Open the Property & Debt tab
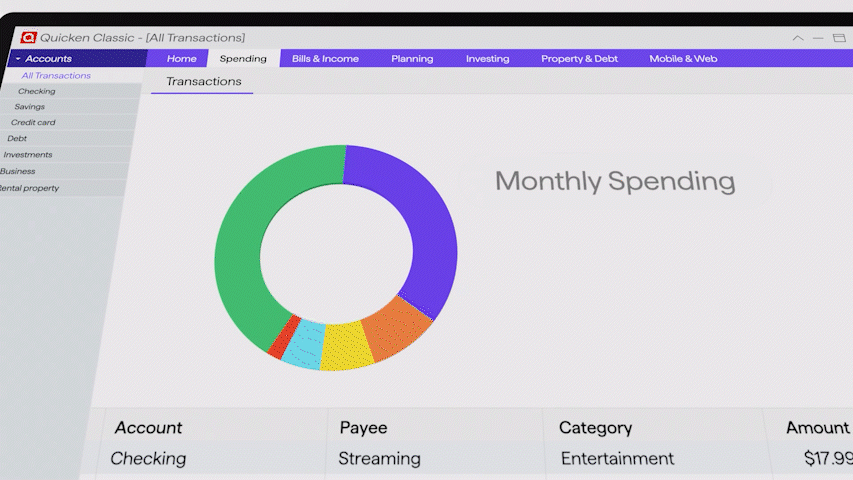The width and height of the screenshot is (853, 480). [579, 58]
